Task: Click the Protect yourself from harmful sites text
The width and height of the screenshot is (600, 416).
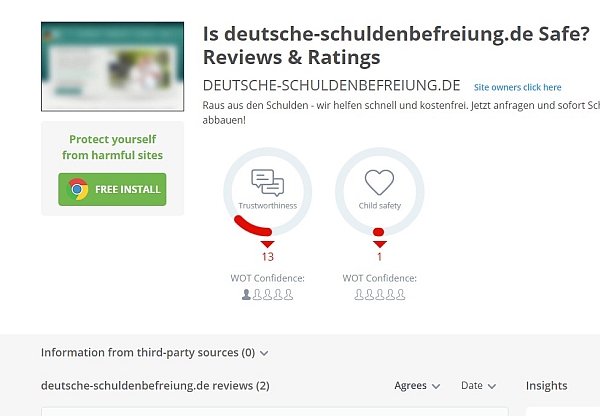Action: coord(112,147)
